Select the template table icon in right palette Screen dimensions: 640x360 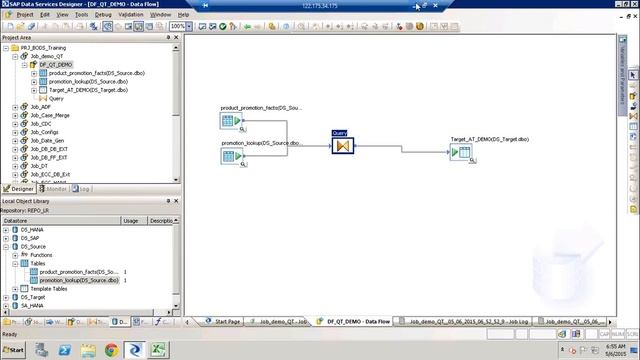[633, 127]
